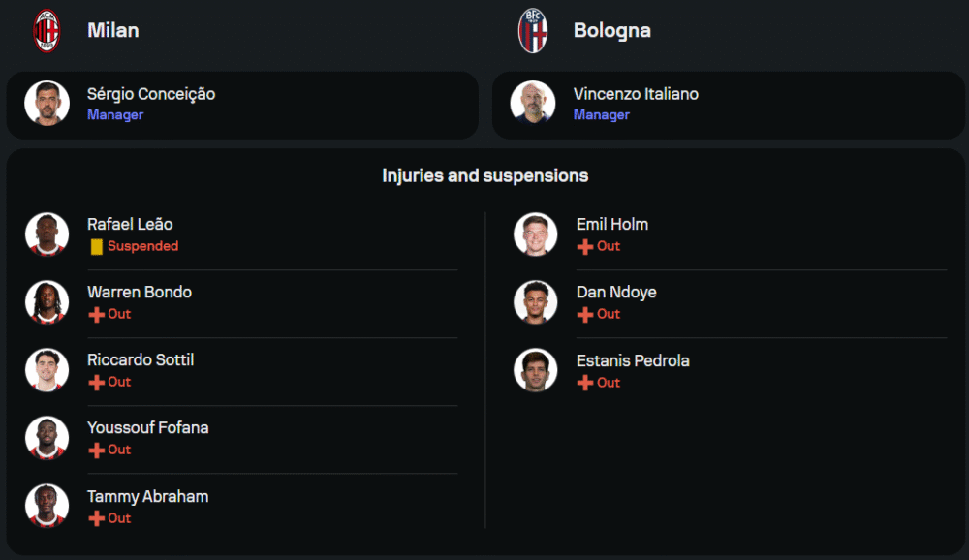Click red cross icon under Warren Bondo
Screen dimensions: 969x560
coord(96,315)
